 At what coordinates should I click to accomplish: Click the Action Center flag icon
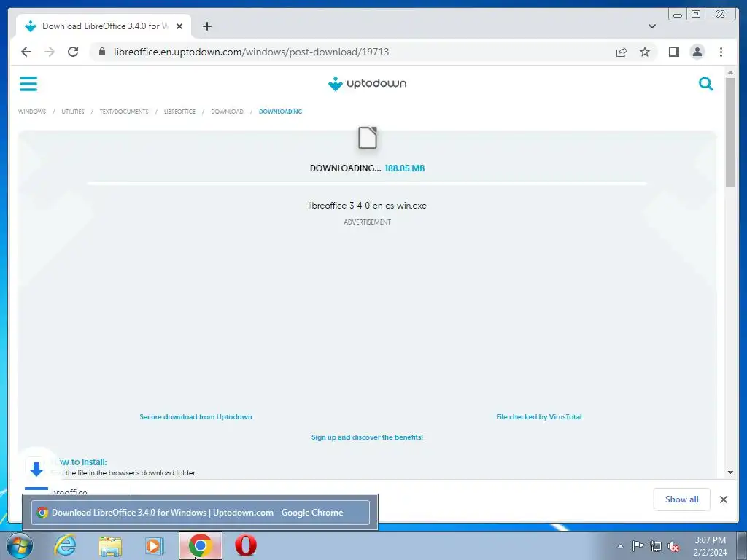(638, 545)
